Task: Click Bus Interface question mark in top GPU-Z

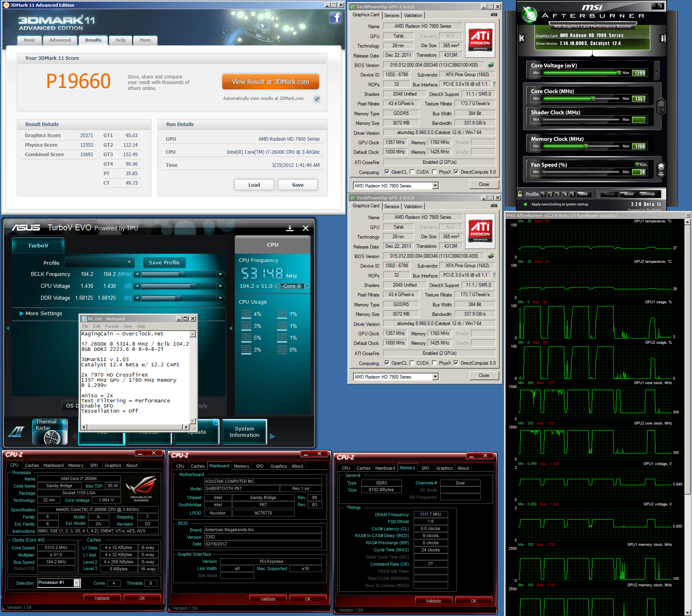Action: pos(494,84)
